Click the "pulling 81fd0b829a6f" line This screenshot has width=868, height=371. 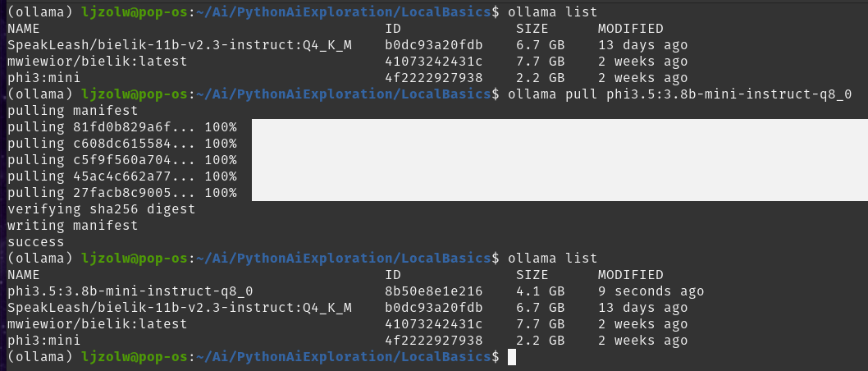tap(121, 127)
